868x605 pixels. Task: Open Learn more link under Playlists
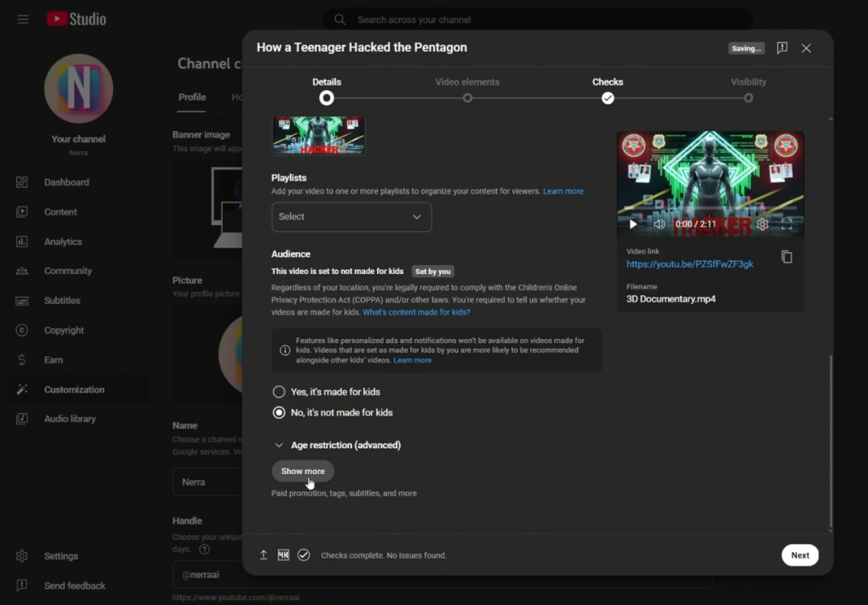[563, 191]
